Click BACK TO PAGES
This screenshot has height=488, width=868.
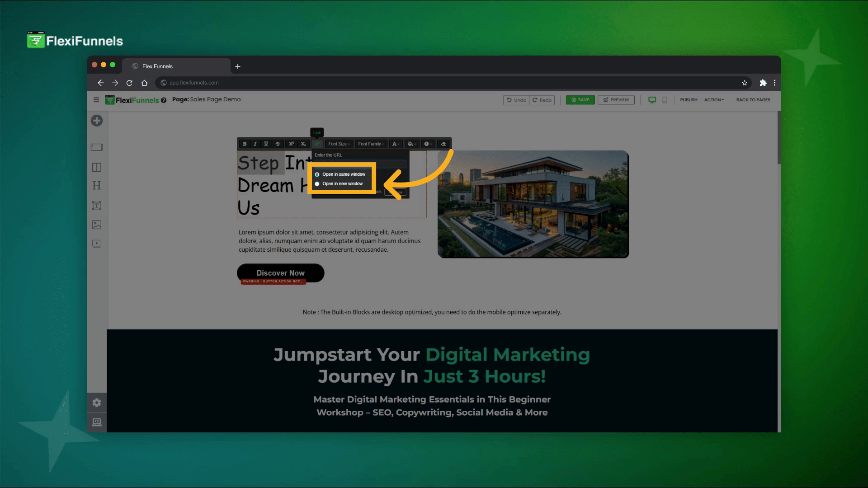pos(753,100)
